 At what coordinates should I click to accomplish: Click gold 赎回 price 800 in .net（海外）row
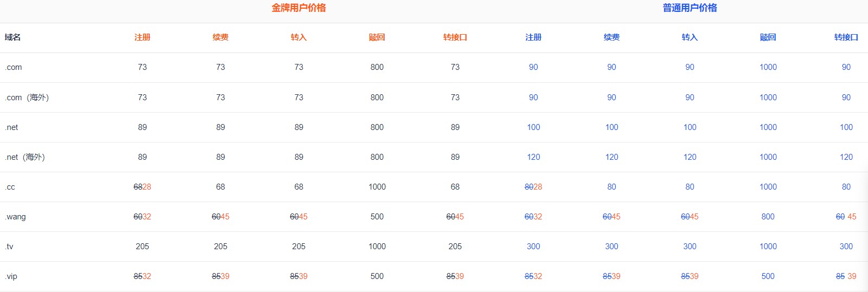(x=376, y=157)
